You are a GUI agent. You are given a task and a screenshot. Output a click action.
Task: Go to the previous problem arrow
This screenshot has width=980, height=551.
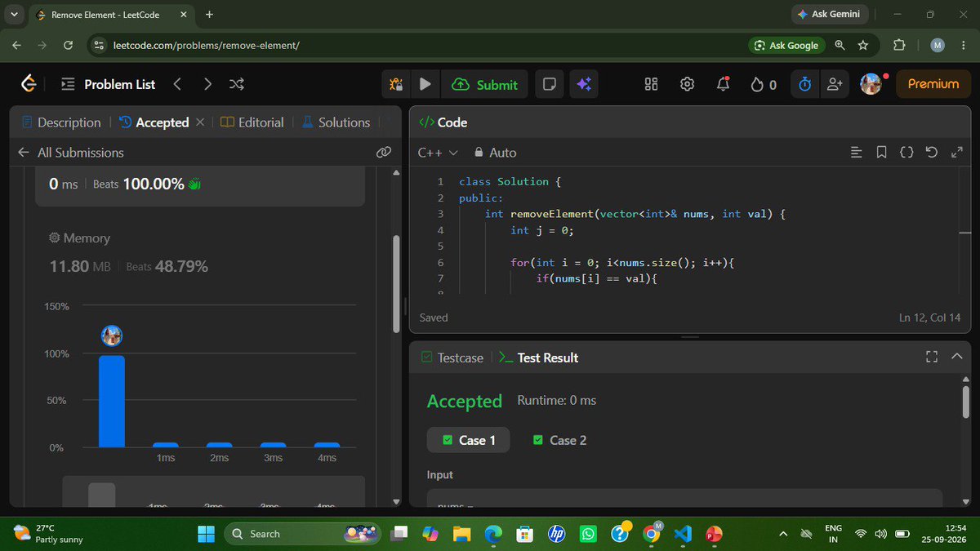point(177,84)
